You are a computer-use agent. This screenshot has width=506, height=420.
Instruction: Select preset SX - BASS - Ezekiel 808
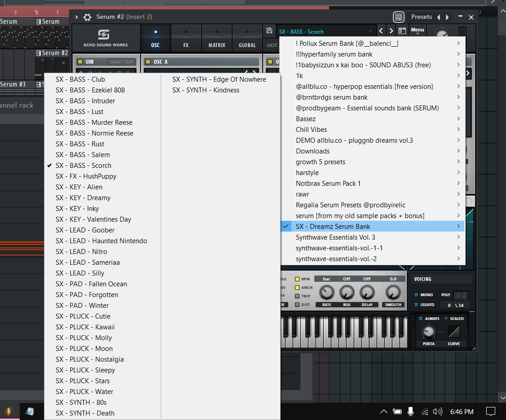(103, 90)
